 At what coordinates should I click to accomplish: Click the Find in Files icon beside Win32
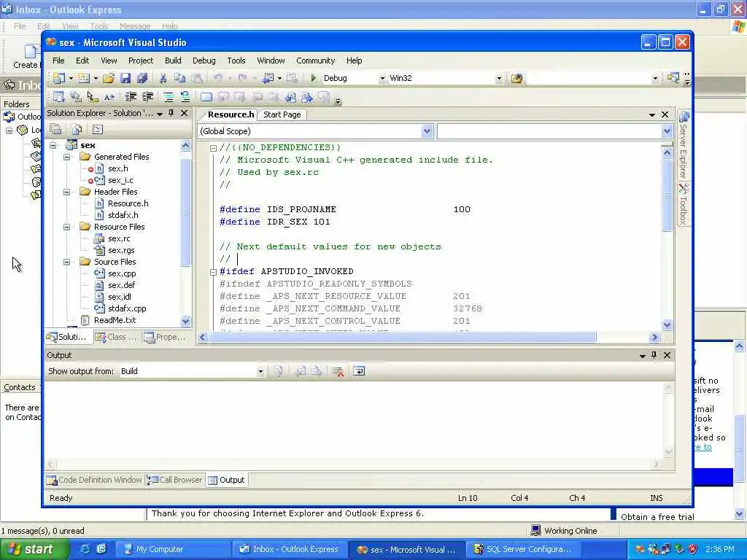pyautogui.click(x=517, y=78)
